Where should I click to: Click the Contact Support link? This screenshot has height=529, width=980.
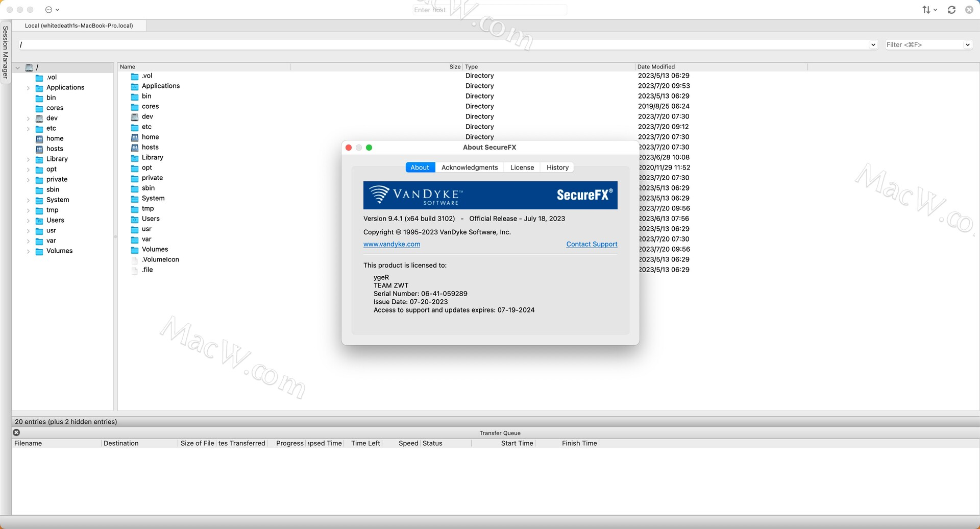click(x=592, y=244)
